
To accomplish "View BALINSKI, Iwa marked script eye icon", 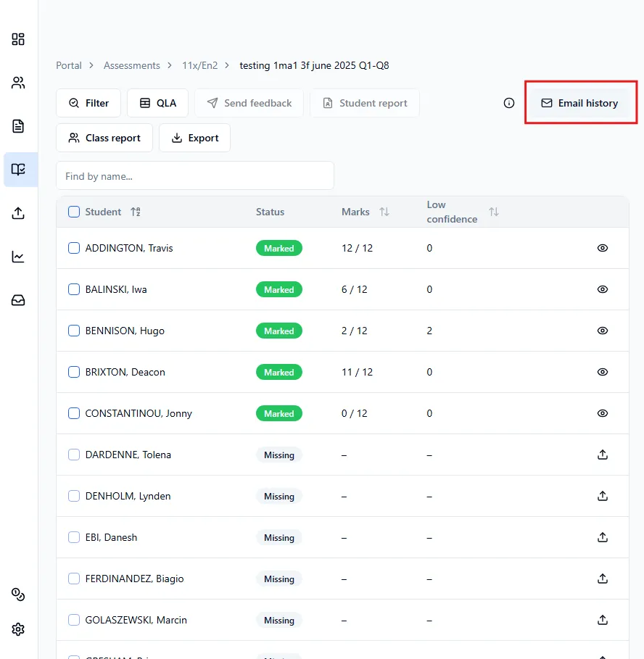I will tap(603, 289).
